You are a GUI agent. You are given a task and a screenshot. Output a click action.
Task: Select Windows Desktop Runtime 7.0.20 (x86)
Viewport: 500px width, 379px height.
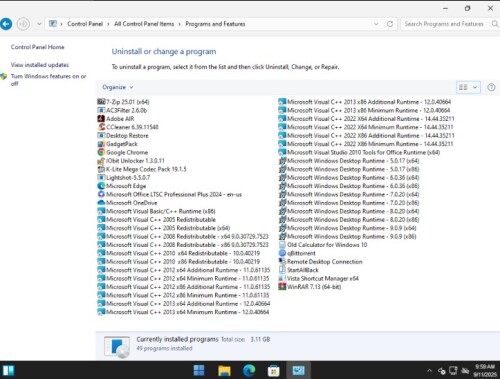tap(349, 203)
